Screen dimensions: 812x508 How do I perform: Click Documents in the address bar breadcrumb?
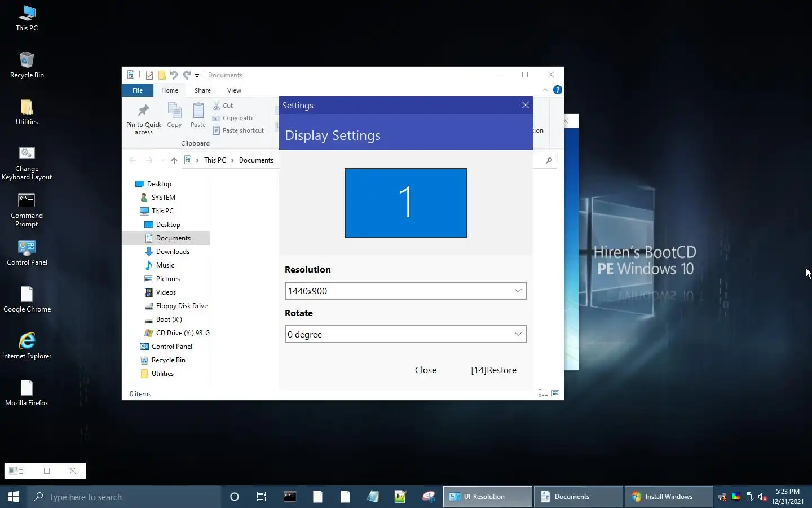click(x=256, y=160)
